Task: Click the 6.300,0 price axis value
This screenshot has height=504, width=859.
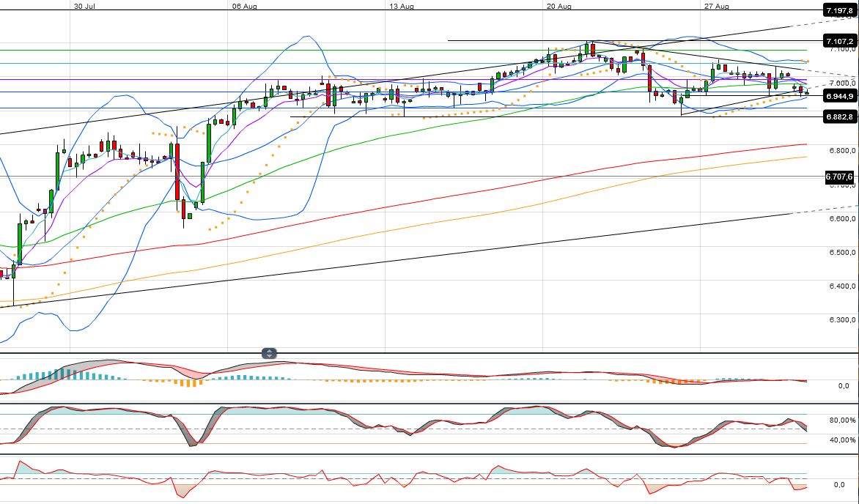Action: (x=843, y=320)
